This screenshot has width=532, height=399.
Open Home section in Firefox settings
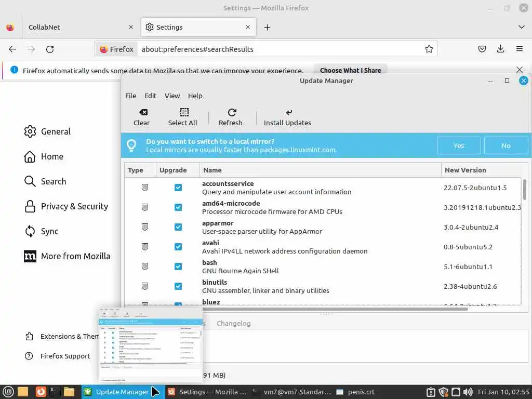[x=44, y=156]
